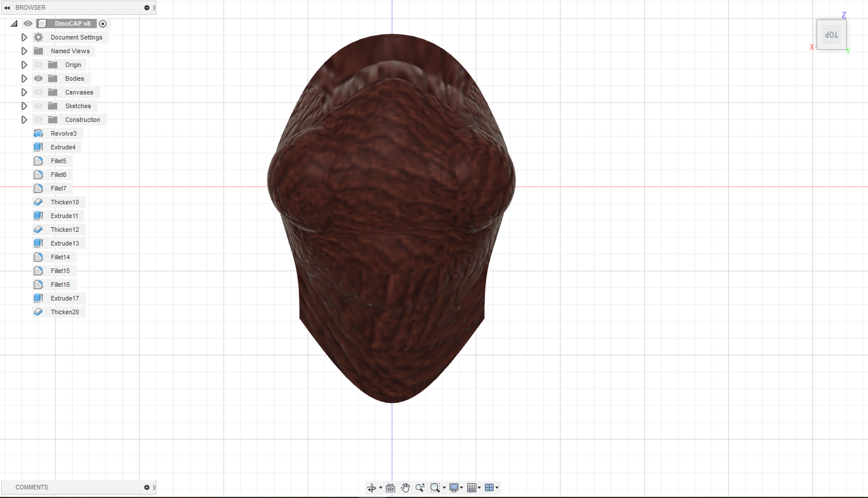Click the Fillet5 feature icon
868x498 pixels.
pos(38,161)
